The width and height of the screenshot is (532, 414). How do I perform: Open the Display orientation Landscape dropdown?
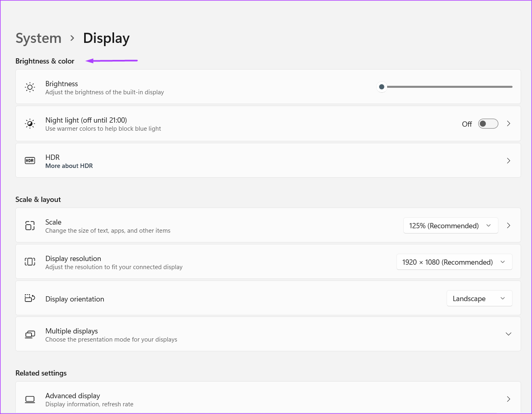(479, 298)
